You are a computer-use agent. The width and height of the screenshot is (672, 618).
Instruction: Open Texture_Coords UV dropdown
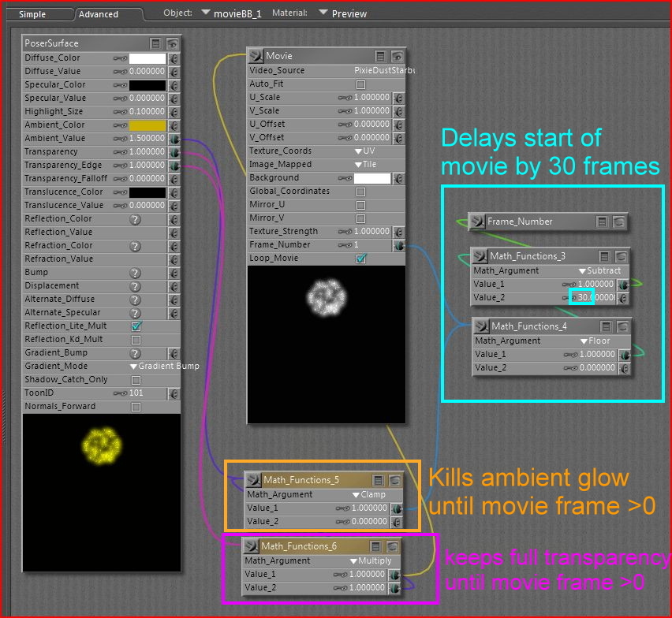(364, 151)
